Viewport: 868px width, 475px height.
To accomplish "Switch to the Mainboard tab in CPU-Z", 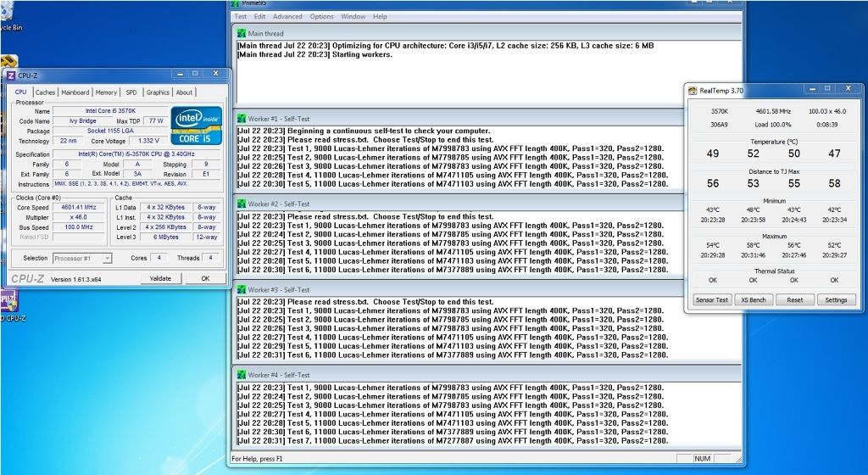I will [x=75, y=92].
